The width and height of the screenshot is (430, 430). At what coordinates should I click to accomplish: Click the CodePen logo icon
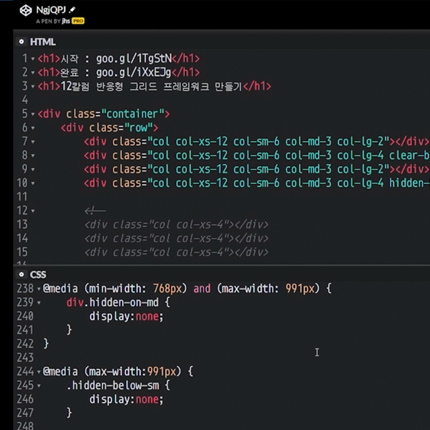26,10
